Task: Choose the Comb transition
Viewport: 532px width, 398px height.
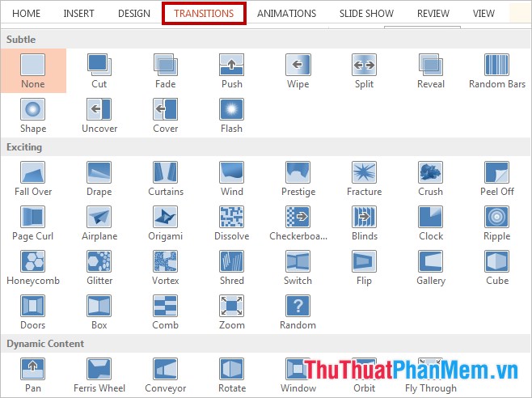Action: (x=165, y=312)
